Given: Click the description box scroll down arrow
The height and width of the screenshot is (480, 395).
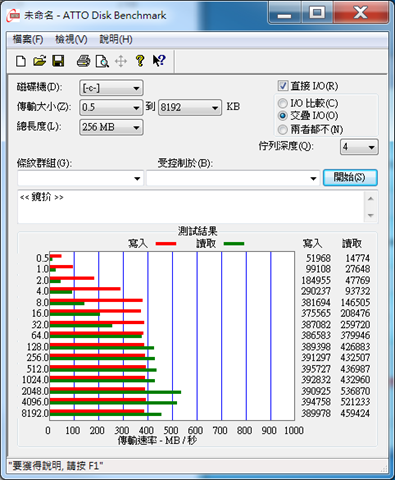Looking at the screenshot, I should [x=371, y=215].
